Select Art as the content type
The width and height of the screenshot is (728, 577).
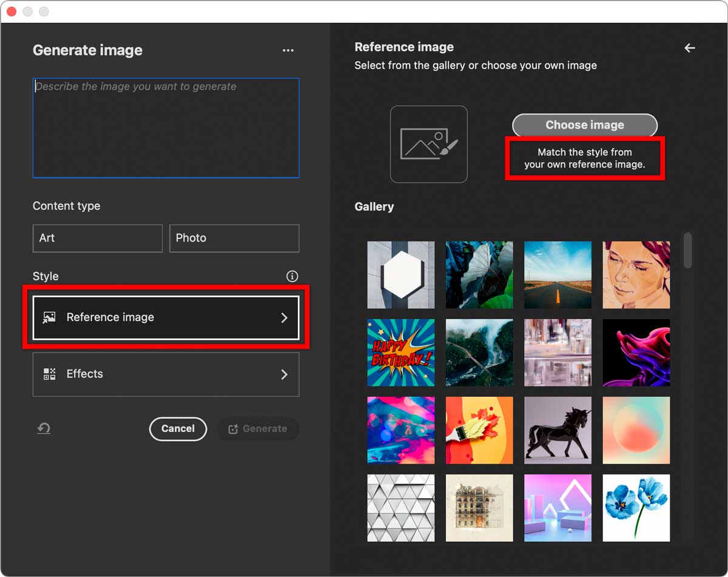tap(97, 238)
